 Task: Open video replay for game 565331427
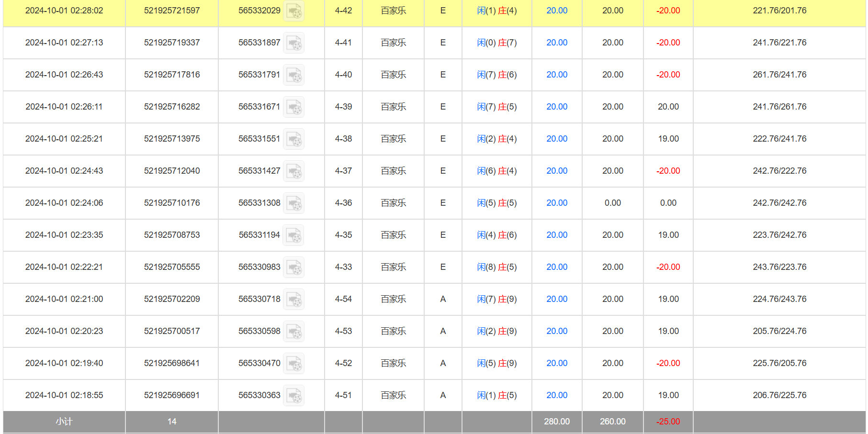pos(293,171)
